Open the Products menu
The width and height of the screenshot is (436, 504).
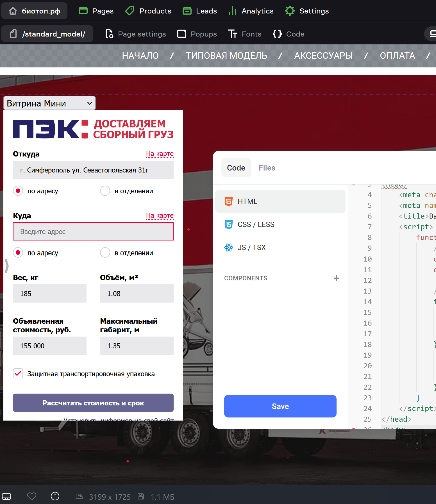coord(148,11)
